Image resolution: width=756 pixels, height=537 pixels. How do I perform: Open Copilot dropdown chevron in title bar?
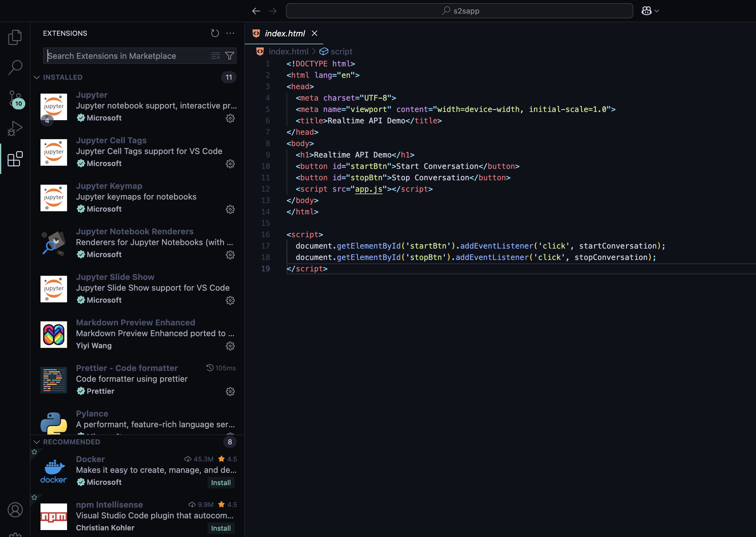point(657,11)
